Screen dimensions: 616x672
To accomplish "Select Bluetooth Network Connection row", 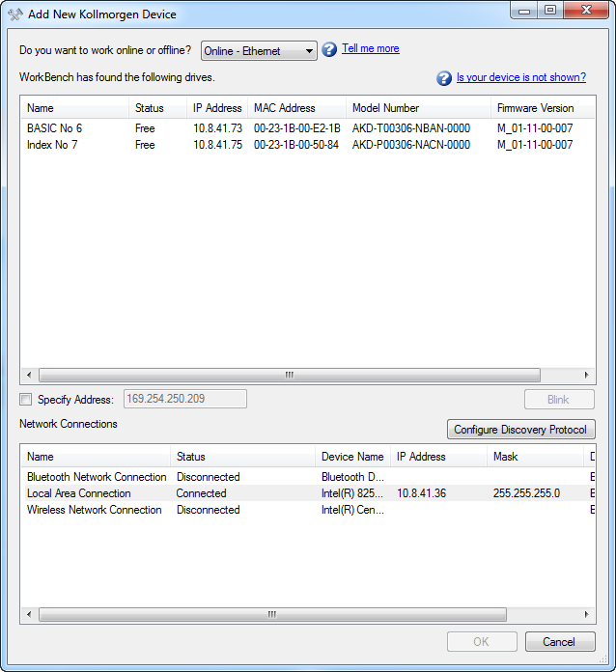I will point(307,477).
